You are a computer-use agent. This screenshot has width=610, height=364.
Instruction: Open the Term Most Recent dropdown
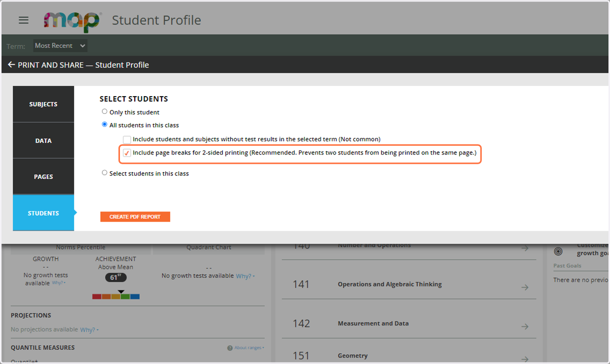[x=60, y=46]
